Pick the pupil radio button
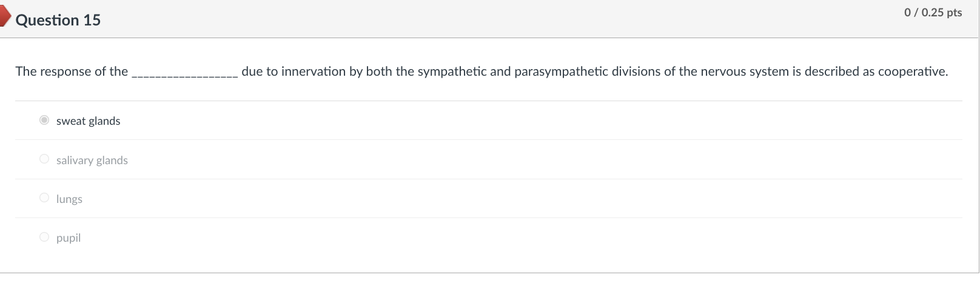 [x=44, y=237]
